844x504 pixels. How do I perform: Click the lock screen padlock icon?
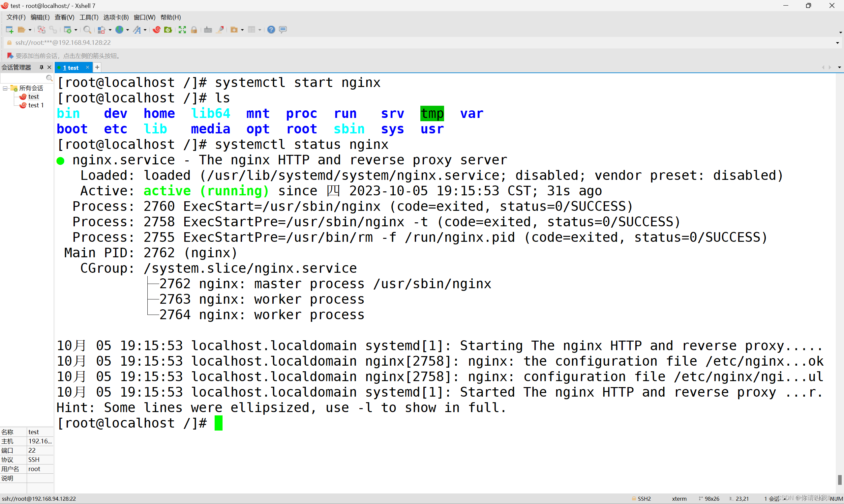point(194,30)
